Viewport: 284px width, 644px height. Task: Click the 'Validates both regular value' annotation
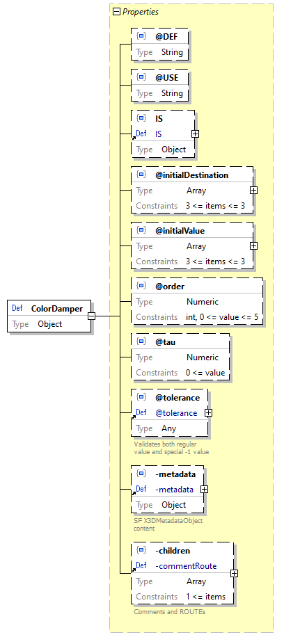[x=171, y=448]
